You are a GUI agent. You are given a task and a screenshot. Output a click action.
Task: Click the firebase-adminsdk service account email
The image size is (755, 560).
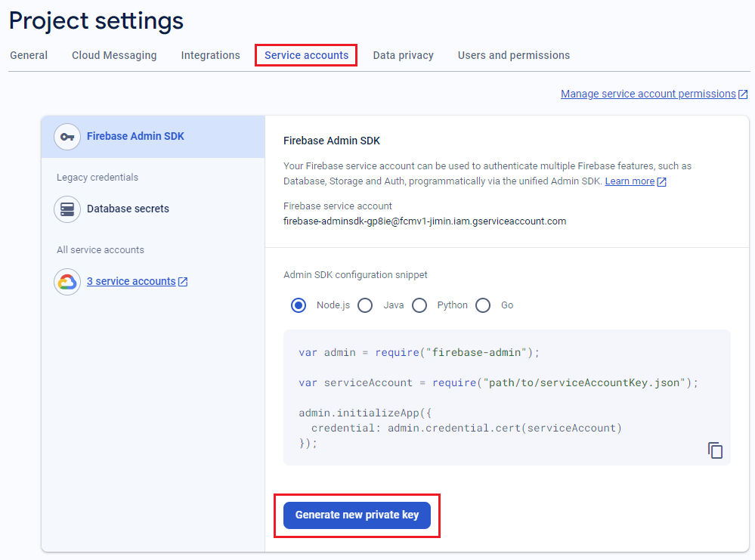(425, 221)
